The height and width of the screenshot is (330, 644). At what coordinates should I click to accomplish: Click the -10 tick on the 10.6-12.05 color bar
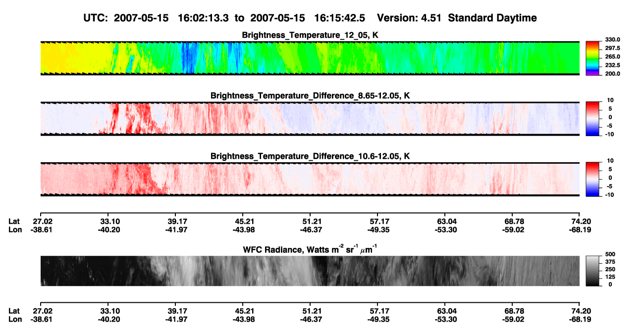point(609,194)
